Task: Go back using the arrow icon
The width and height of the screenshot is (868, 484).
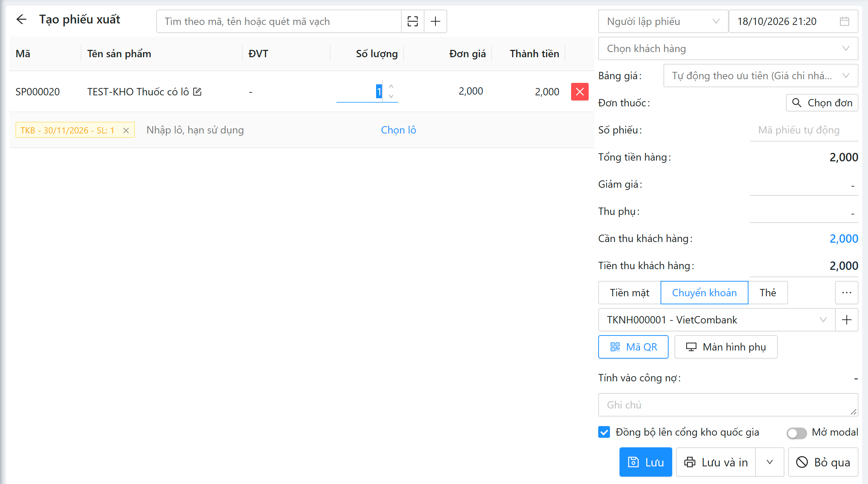Action: (22, 19)
